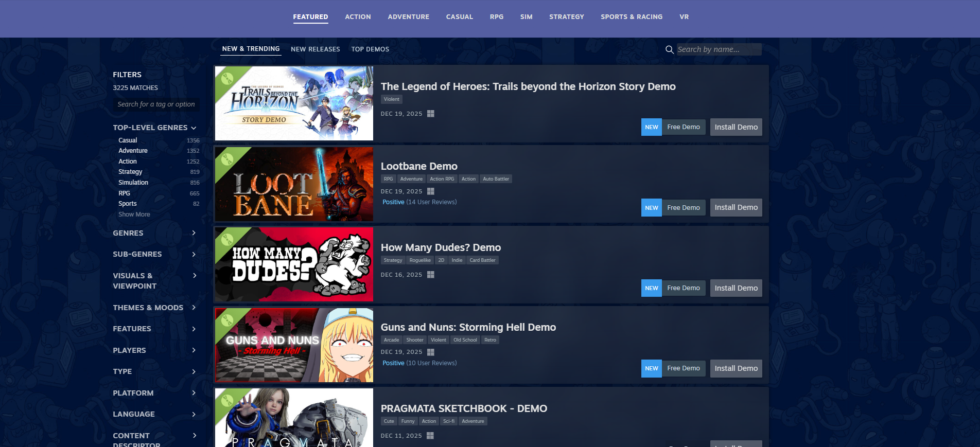The width and height of the screenshot is (980, 447).
Task: Install the How Many Dudes? Demo
Action: pos(736,288)
